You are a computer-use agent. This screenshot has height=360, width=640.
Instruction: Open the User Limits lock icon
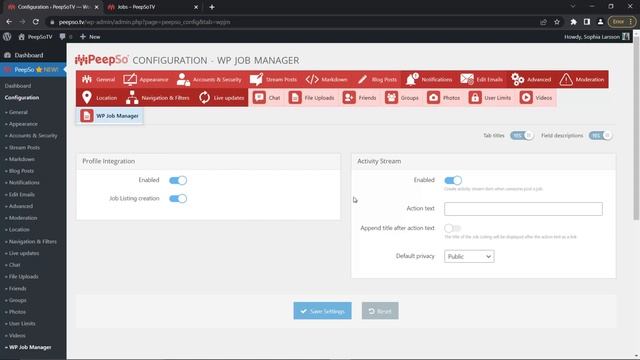[x=475, y=98]
